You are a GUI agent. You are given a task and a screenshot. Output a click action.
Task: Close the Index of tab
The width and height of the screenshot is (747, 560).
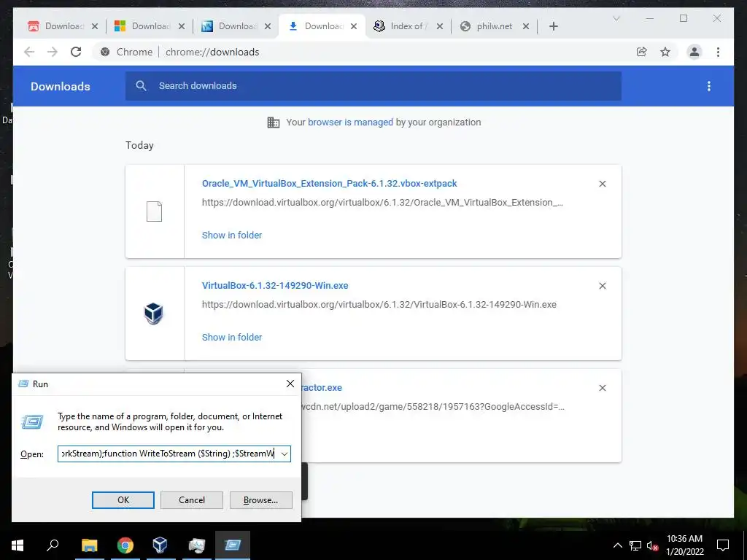tap(440, 26)
